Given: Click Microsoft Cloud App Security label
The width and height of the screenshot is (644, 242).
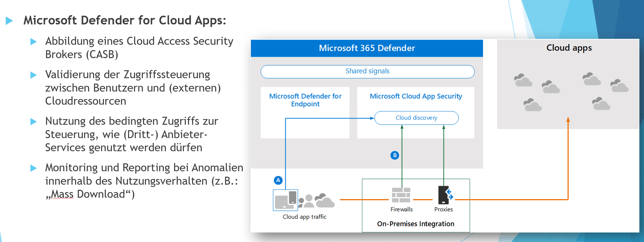Looking at the screenshot, I should 416,96.
